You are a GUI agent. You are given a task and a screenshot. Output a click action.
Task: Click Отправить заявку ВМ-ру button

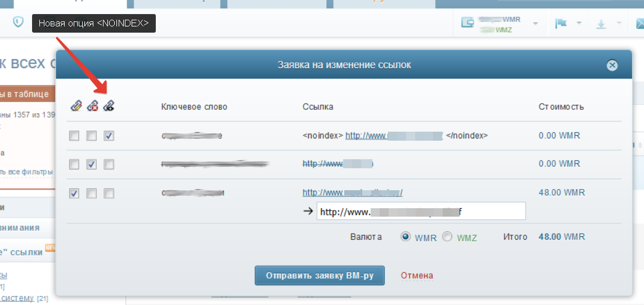(x=319, y=275)
